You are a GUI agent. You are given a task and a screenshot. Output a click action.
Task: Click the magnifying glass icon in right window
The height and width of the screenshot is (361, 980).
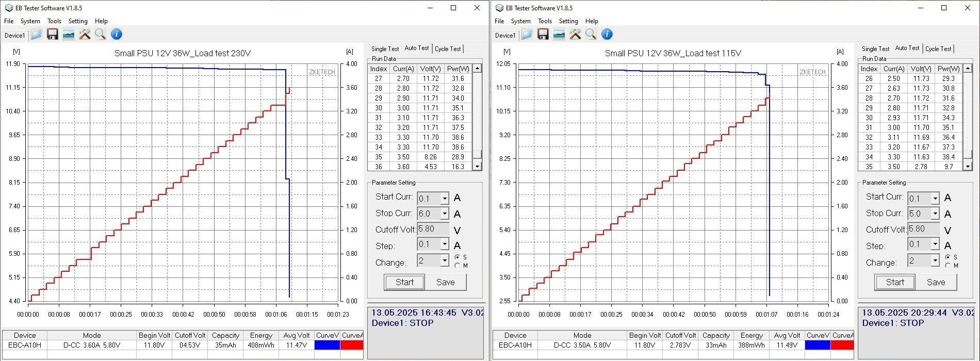click(x=591, y=35)
